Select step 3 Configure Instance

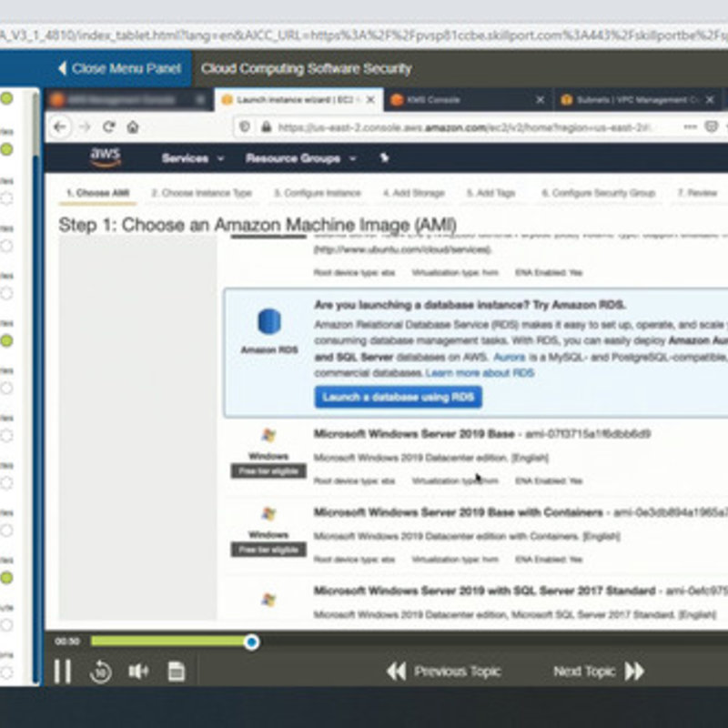[x=317, y=193]
